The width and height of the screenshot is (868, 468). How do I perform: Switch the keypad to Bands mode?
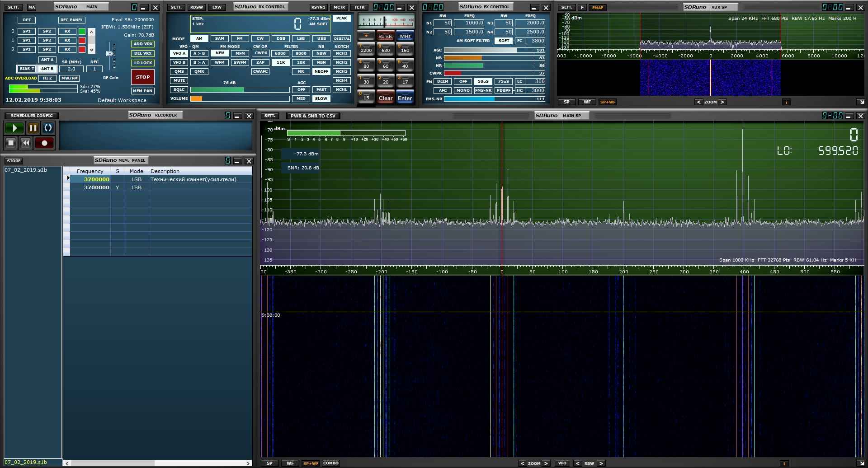tap(386, 36)
